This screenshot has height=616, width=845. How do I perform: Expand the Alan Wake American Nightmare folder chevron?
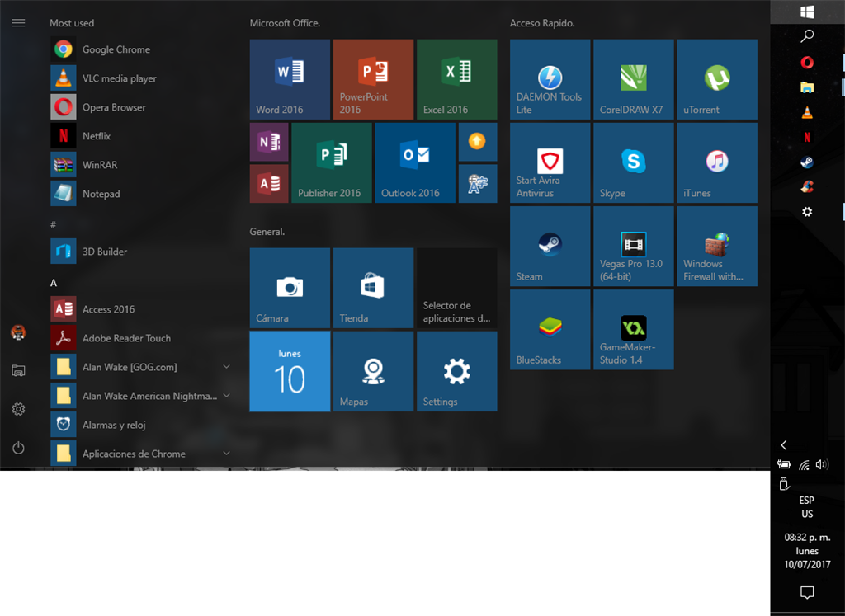tap(226, 396)
